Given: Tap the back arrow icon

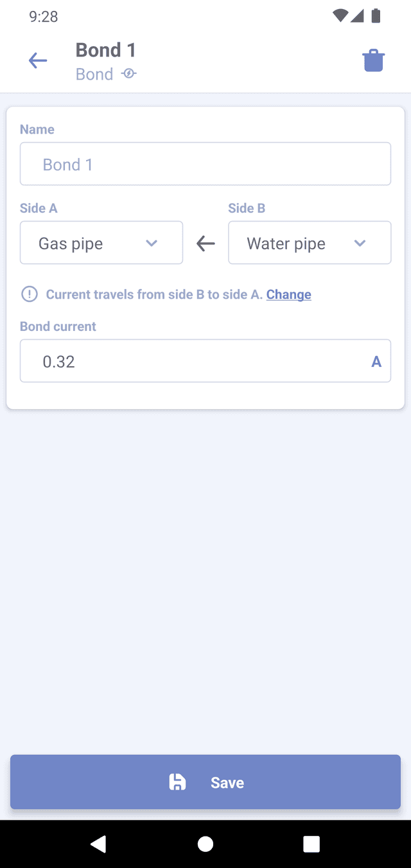Looking at the screenshot, I should coord(38,61).
